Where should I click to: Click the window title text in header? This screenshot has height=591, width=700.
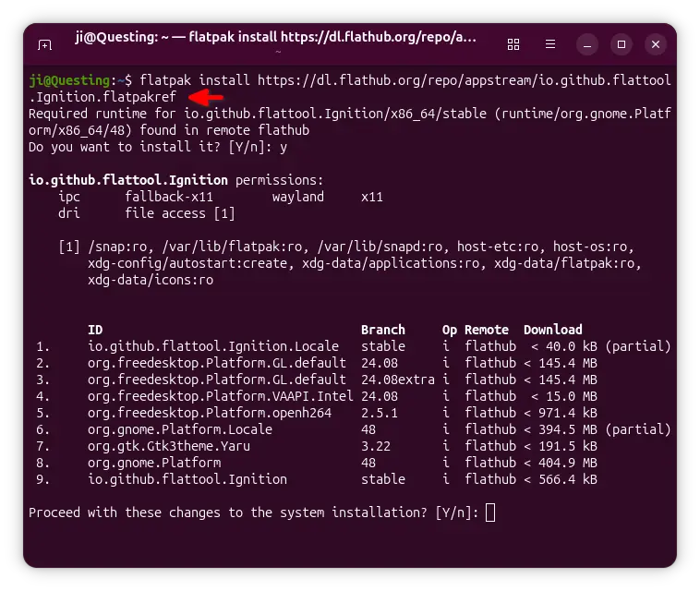(x=276, y=38)
